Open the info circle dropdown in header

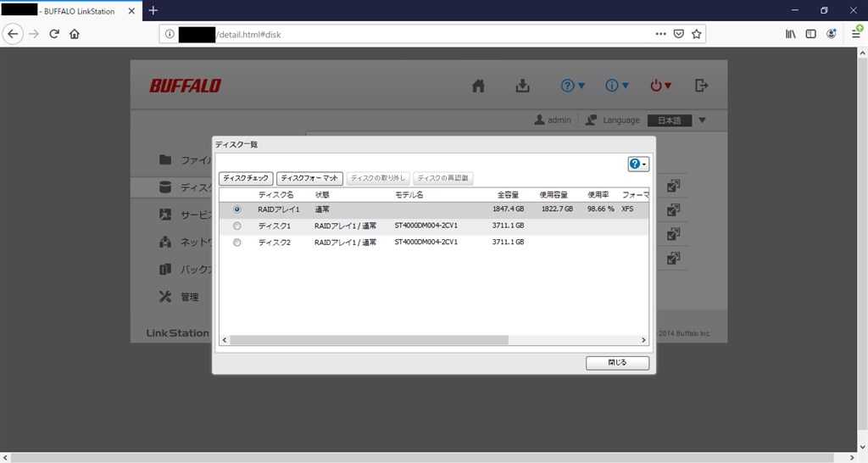[617, 86]
